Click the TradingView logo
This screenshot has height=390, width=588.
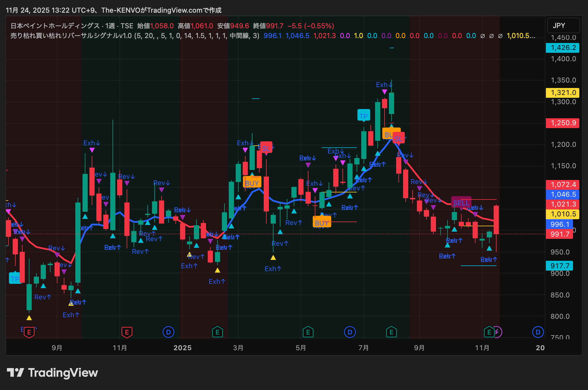(x=53, y=373)
